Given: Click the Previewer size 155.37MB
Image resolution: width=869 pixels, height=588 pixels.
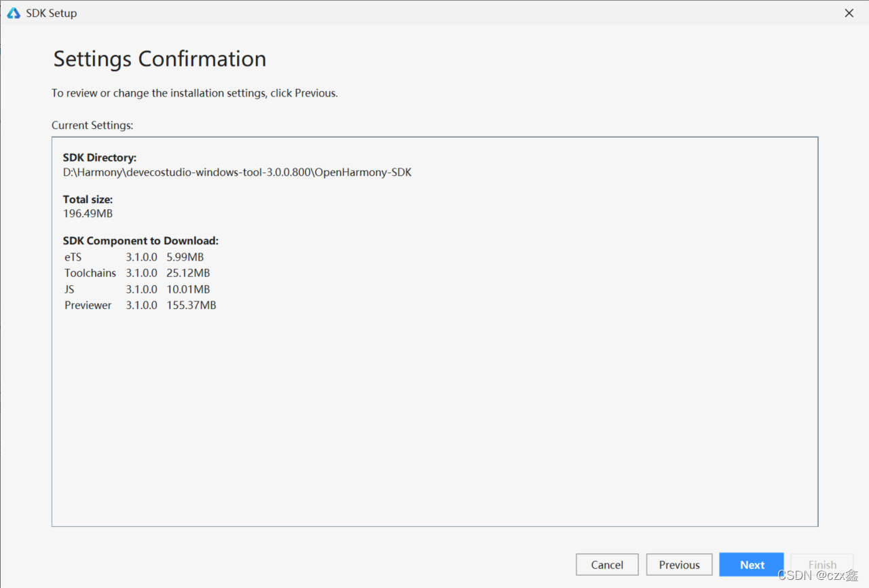Looking at the screenshot, I should (191, 306).
